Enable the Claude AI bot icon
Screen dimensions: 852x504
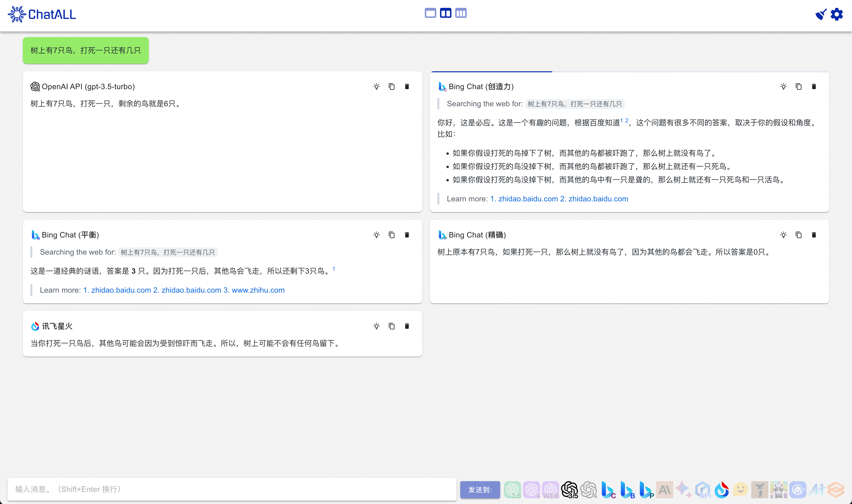tap(664, 490)
